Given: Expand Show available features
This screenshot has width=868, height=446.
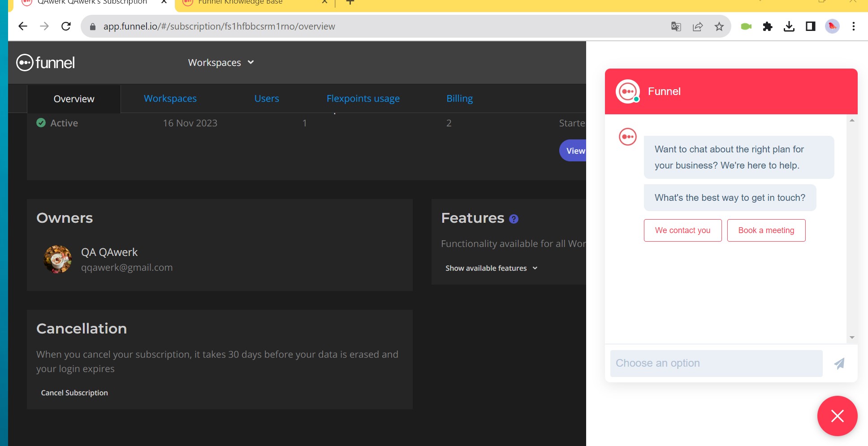Looking at the screenshot, I should pos(492,268).
